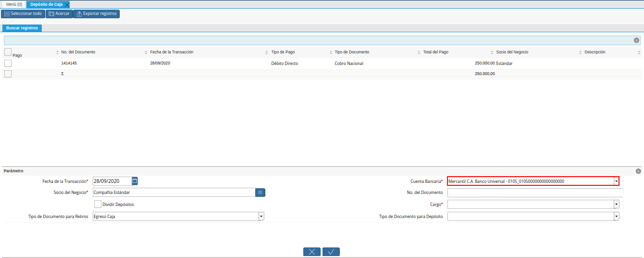Focus the No. del Documento input field
Viewport: 644px width, 258px height.
(535, 193)
